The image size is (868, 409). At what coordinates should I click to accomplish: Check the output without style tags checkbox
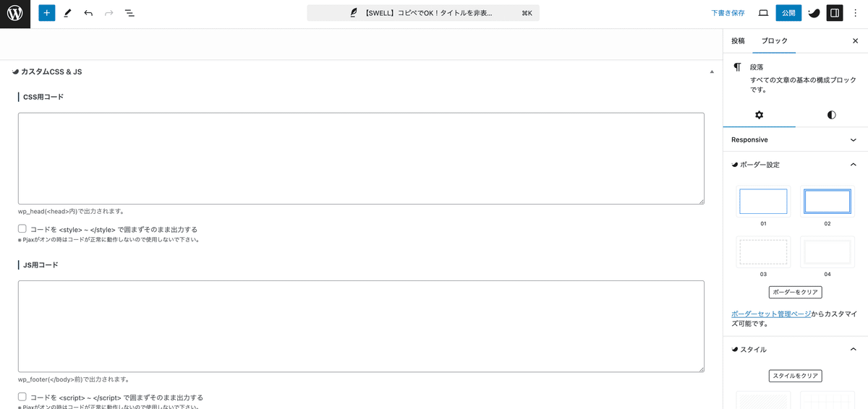[22, 229]
